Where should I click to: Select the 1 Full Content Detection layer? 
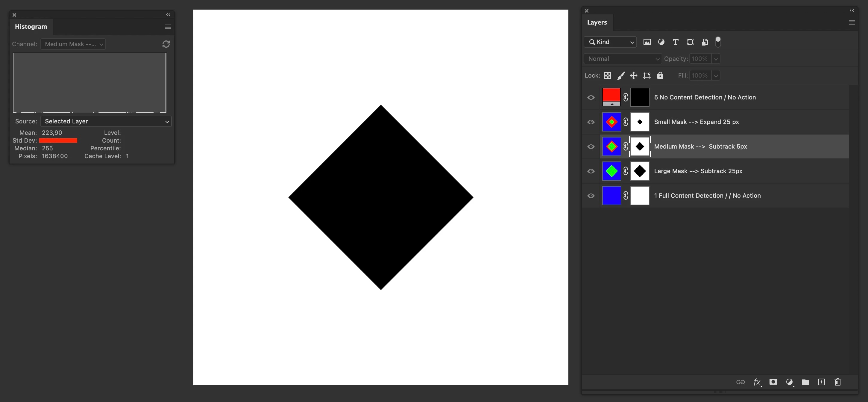click(x=707, y=196)
